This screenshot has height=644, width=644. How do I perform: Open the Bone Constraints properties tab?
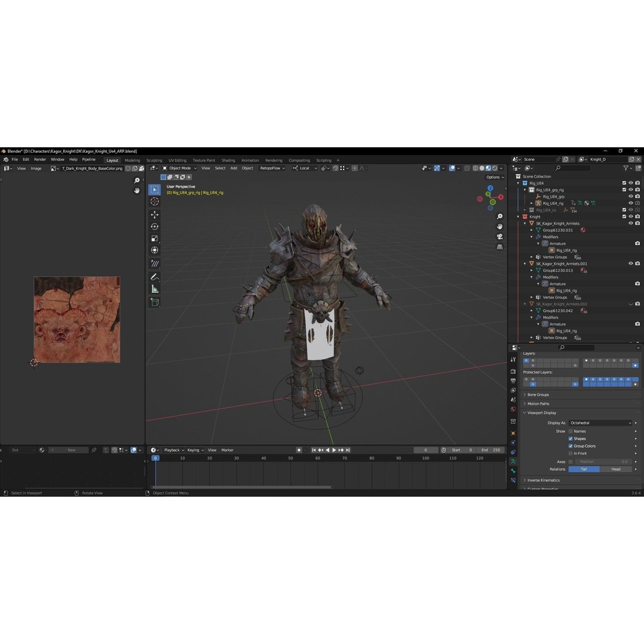click(x=513, y=479)
